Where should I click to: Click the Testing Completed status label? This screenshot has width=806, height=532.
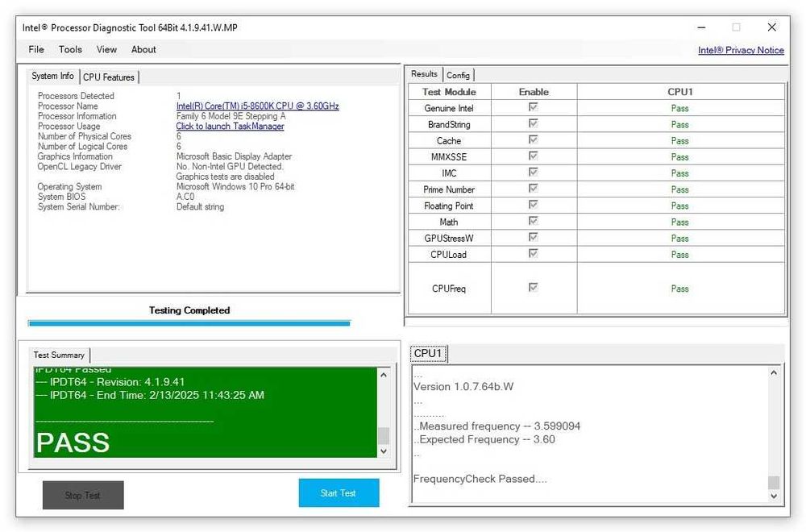point(189,310)
